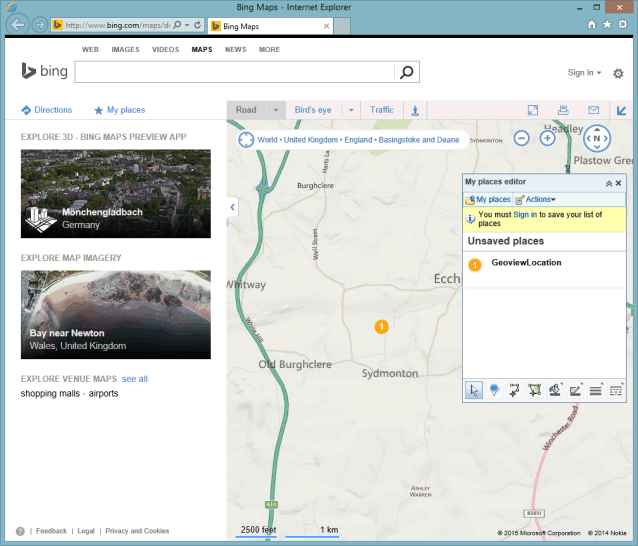
Task: Click the full screen map icon
Action: (x=533, y=110)
